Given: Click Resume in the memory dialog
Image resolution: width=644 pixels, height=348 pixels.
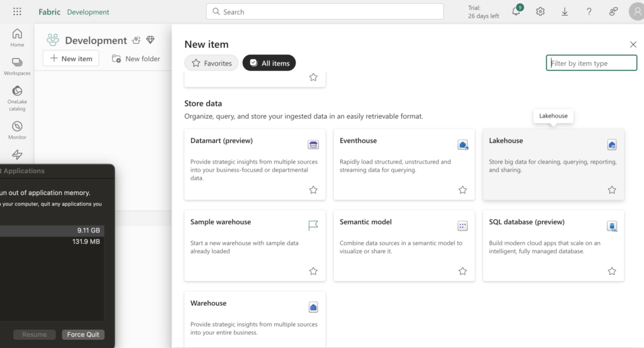Looking at the screenshot, I should (x=35, y=334).
